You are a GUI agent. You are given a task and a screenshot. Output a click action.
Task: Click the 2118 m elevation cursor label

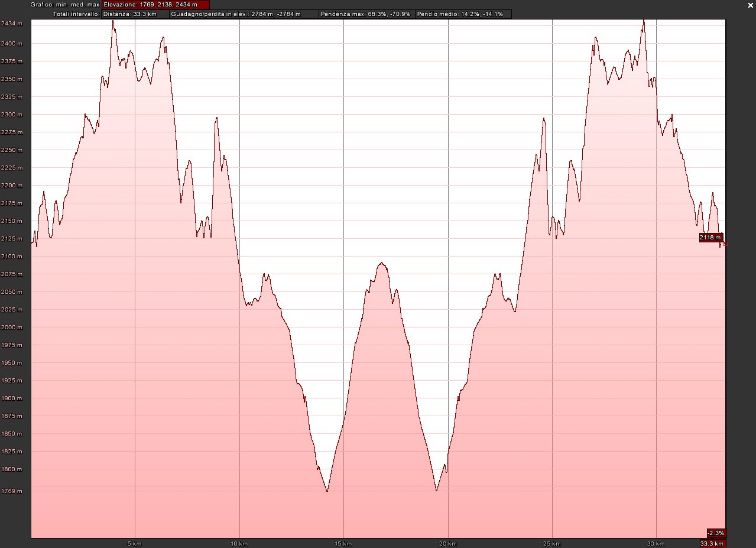710,238
